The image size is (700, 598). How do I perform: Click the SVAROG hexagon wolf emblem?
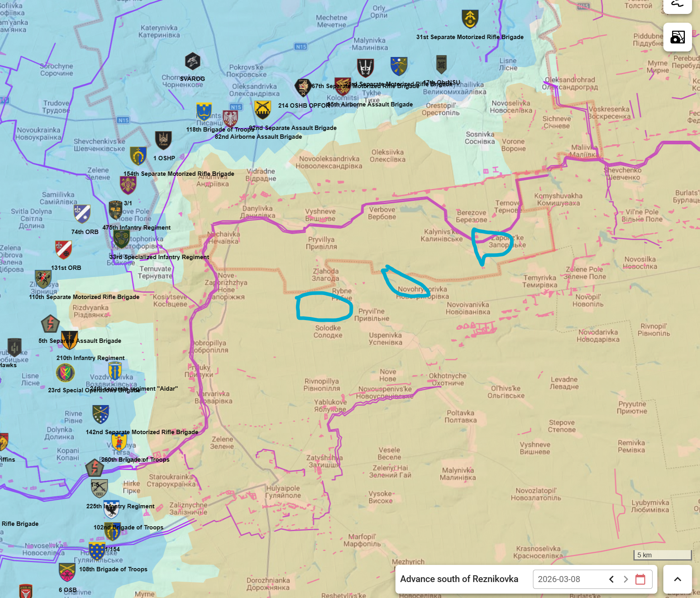click(x=193, y=61)
